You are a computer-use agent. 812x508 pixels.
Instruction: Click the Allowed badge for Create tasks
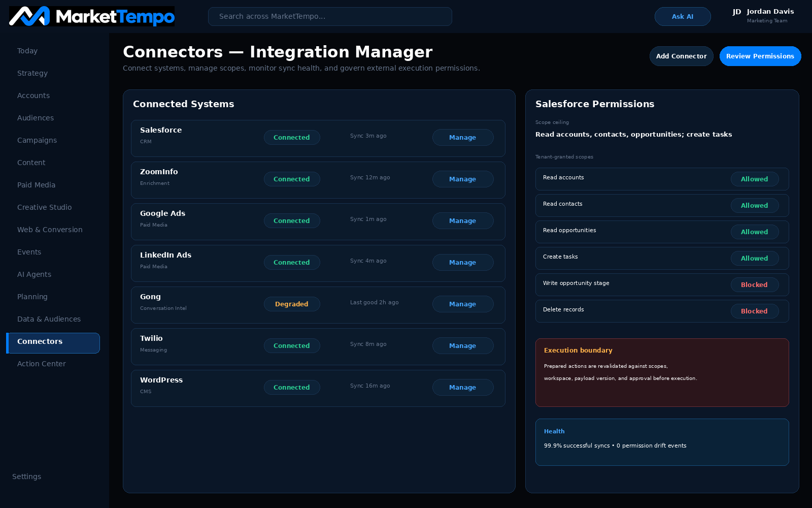(x=755, y=258)
